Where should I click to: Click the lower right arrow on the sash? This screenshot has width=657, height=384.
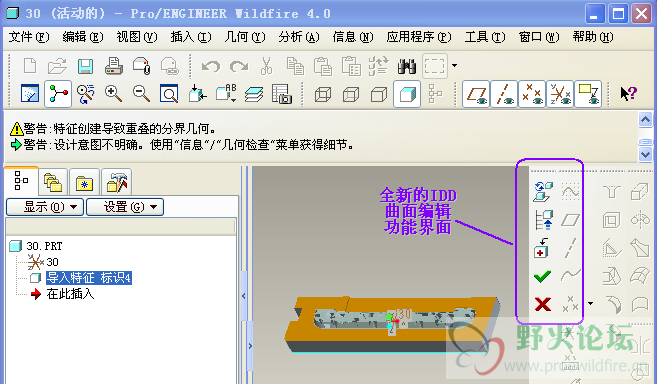coord(250,346)
